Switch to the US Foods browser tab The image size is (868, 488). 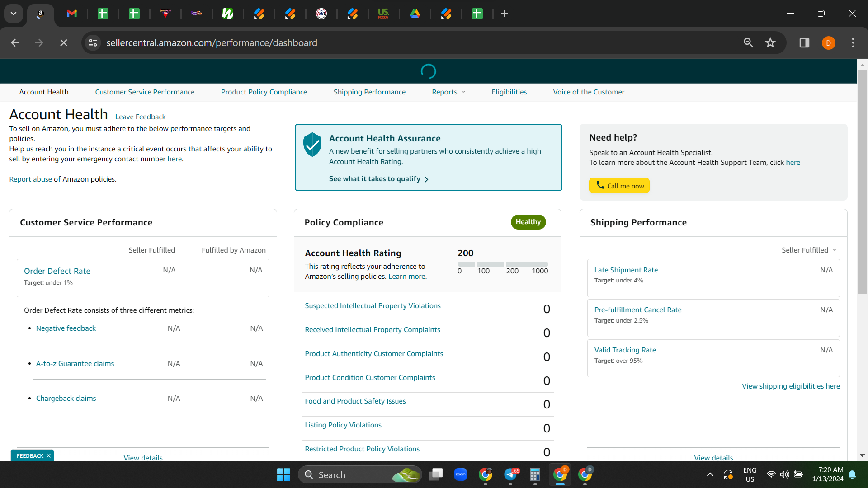point(383,14)
